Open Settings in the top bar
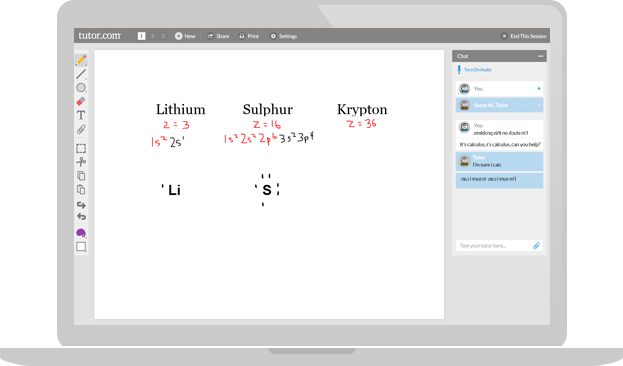Image resolution: width=623 pixels, height=366 pixels. coord(284,36)
